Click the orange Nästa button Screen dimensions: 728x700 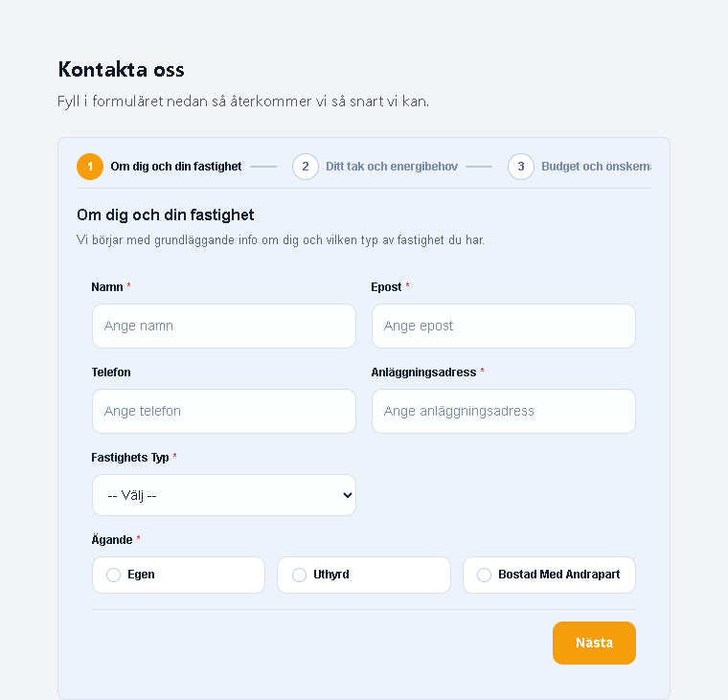pos(594,643)
